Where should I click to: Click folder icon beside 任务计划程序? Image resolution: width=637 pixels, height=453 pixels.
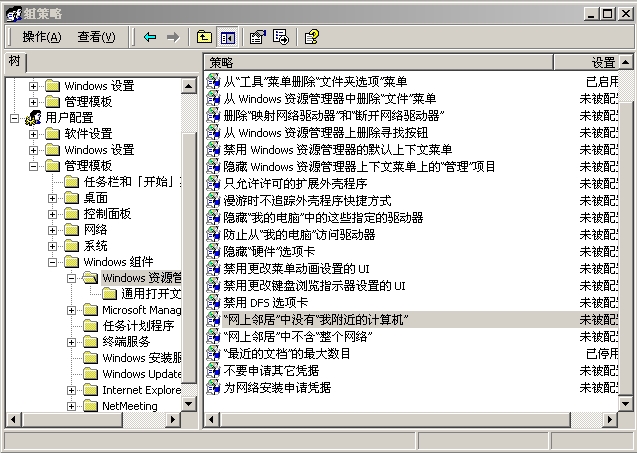pyautogui.click(x=91, y=325)
